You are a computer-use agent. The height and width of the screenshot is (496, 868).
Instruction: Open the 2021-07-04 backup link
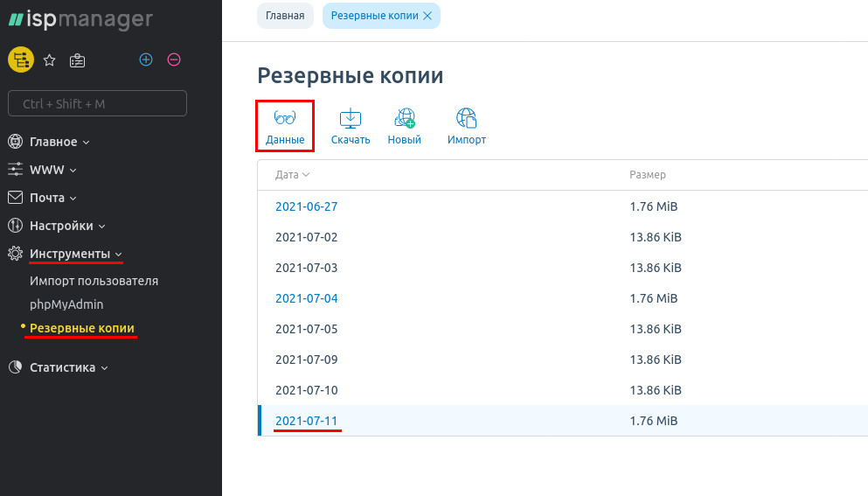point(306,298)
